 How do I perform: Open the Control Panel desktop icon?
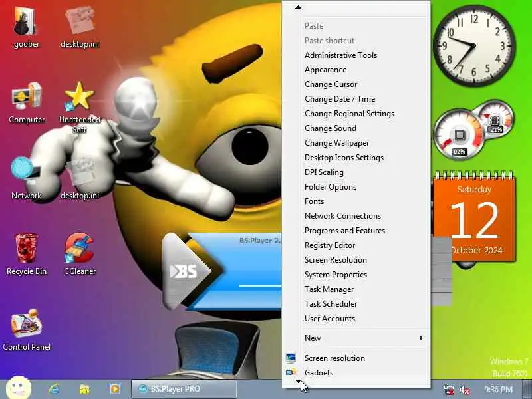click(27, 324)
